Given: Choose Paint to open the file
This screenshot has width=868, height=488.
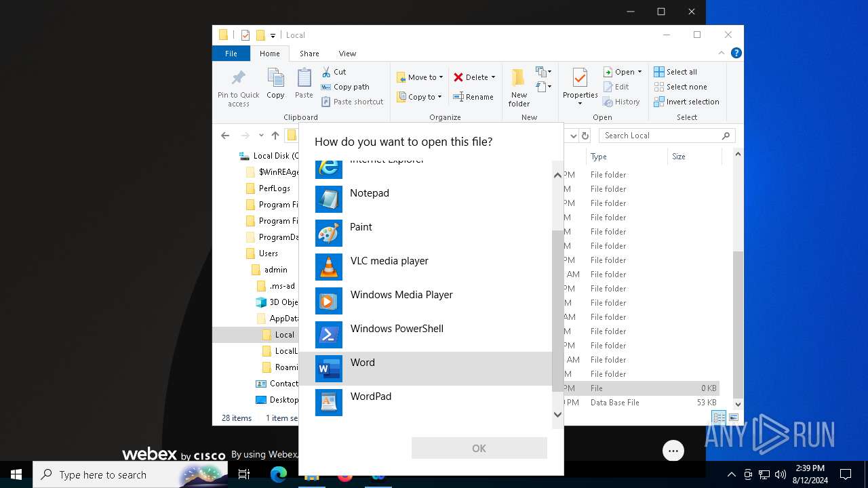Looking at the screenshot, I should click(425, 233).
